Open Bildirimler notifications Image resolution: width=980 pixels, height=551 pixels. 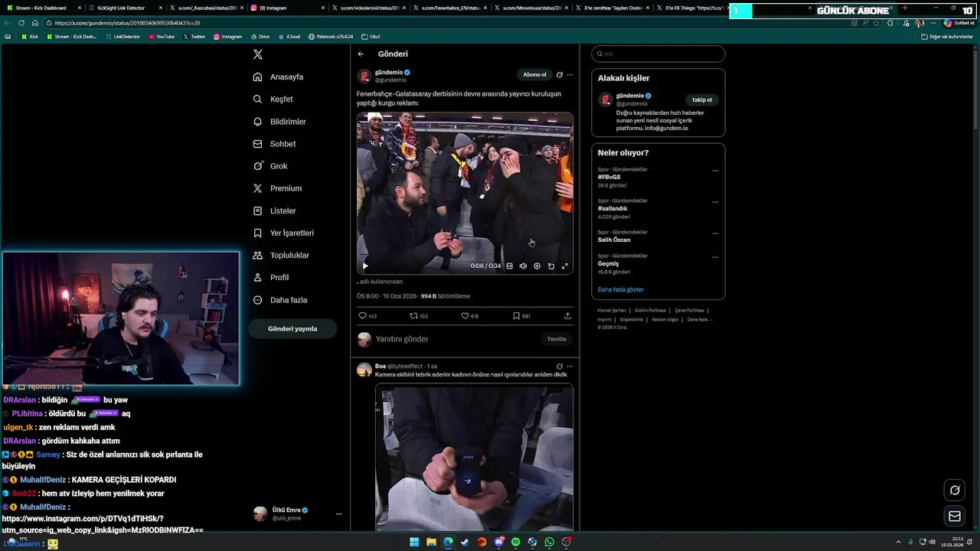[279, 122]
